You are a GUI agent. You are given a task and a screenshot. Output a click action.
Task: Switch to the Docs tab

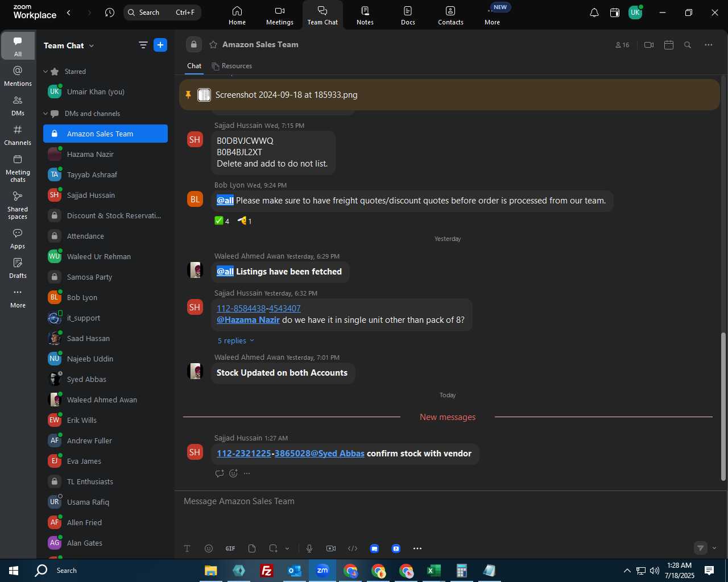408,15
